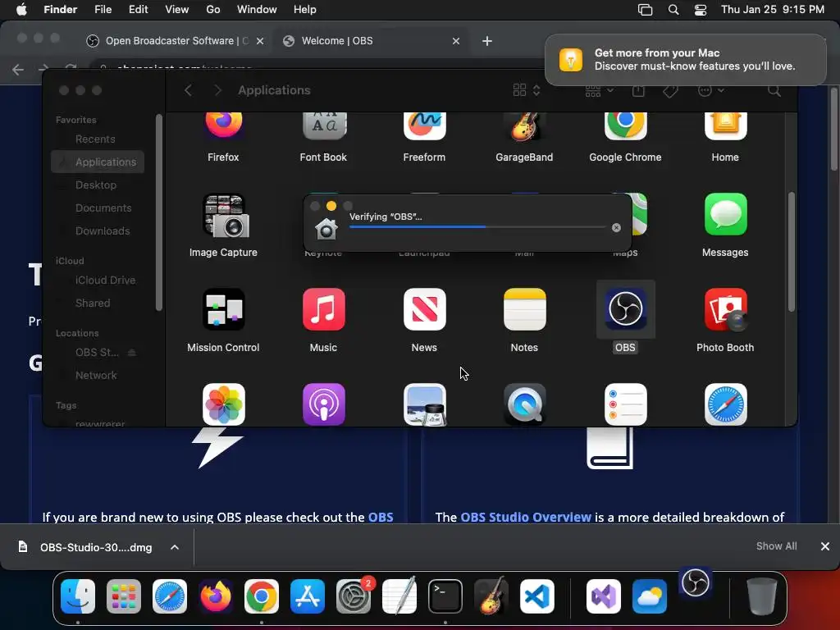Image resolution: width=840 pixels, height=630 pixels.
Task: Open GarageBand from the Dock
Action: click(x=491, y=596)
